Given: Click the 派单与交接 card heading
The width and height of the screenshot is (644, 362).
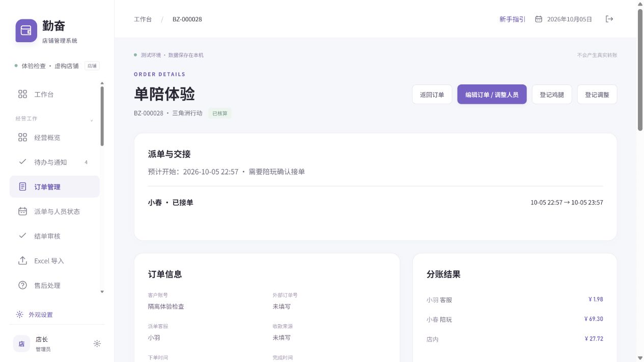Looking at the screenshot, I should tap(170, 154).
